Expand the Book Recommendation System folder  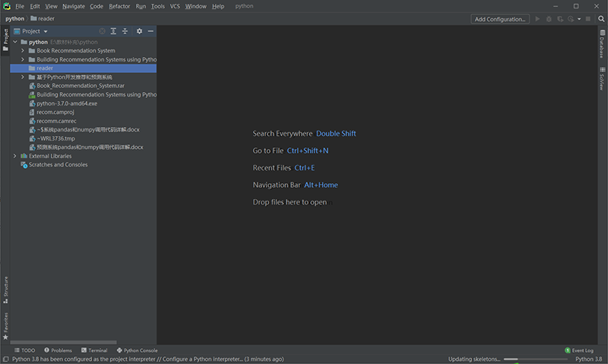(x=24, y=51)
